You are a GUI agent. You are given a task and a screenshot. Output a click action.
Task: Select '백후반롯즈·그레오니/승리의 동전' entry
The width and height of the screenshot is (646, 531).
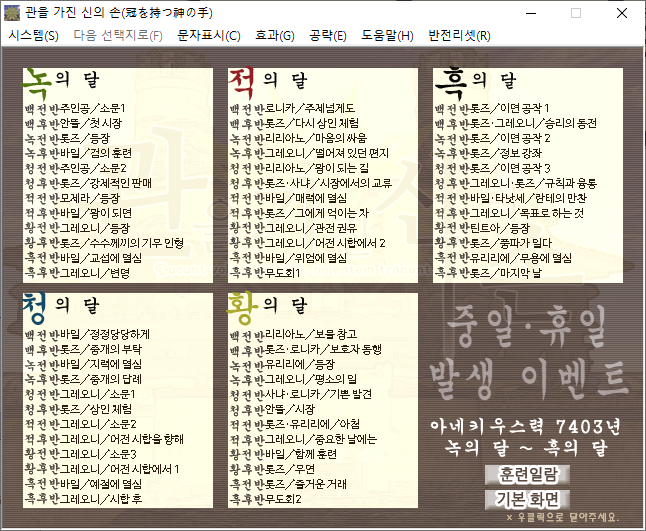click(516, 123)
